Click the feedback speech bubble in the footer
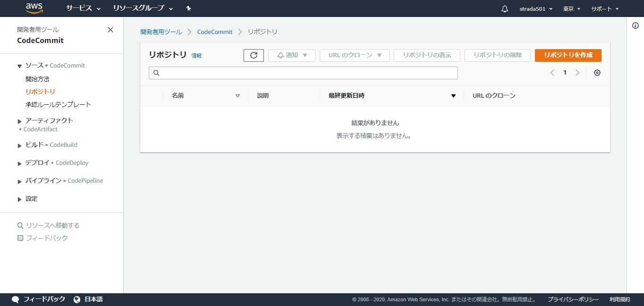 tap(16, 299)
